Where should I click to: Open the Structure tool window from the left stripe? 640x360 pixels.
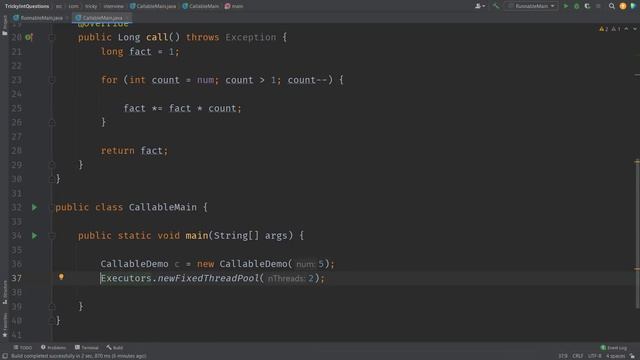point(4,291)
